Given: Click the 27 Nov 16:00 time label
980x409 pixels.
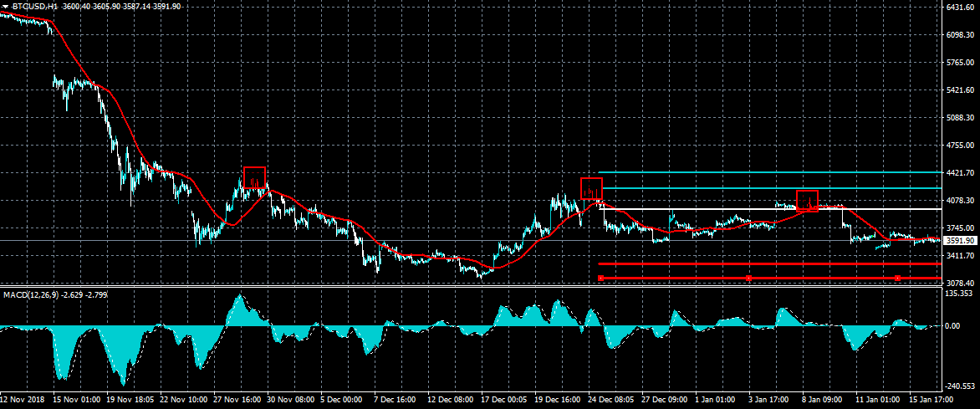Looking at the screenshot, I should 237,399.
